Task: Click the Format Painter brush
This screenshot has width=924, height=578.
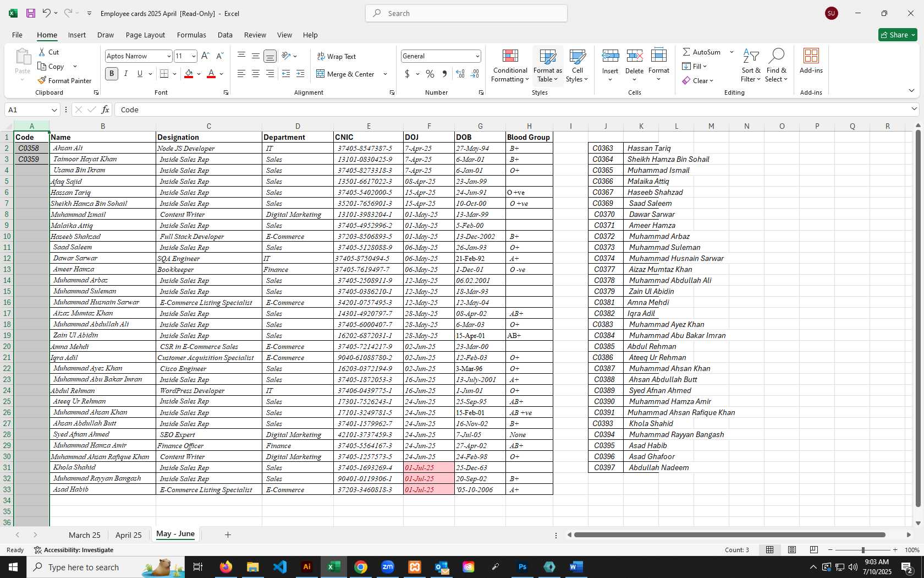Action: (x=42, y=80)
